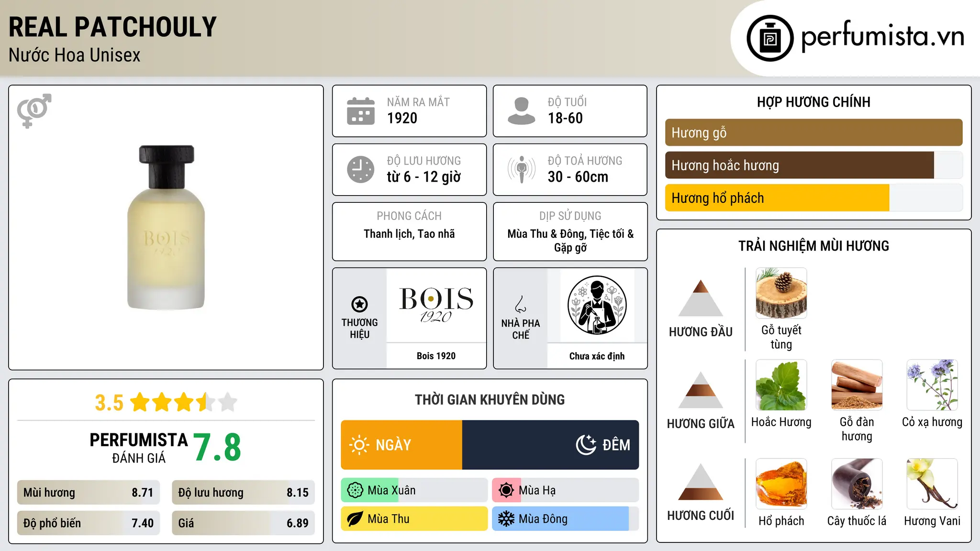
Task: Click the Mùa Hạ season bar
Action: click(x=566, y=490)
